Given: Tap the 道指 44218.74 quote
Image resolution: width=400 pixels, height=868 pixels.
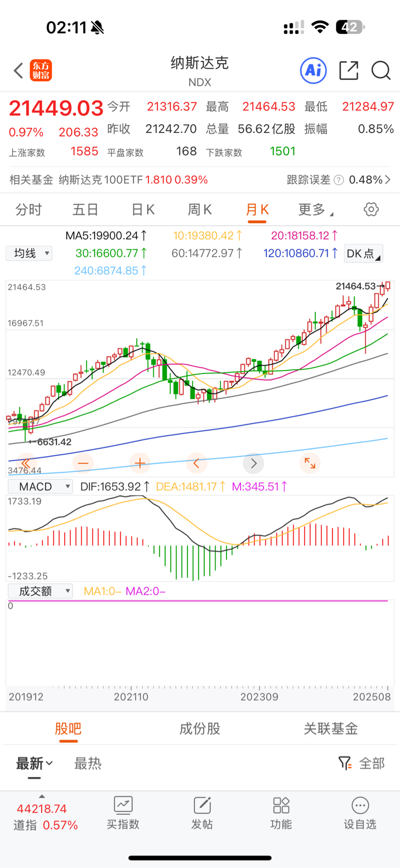Looking at the screenshot, I should coord(45,817).
